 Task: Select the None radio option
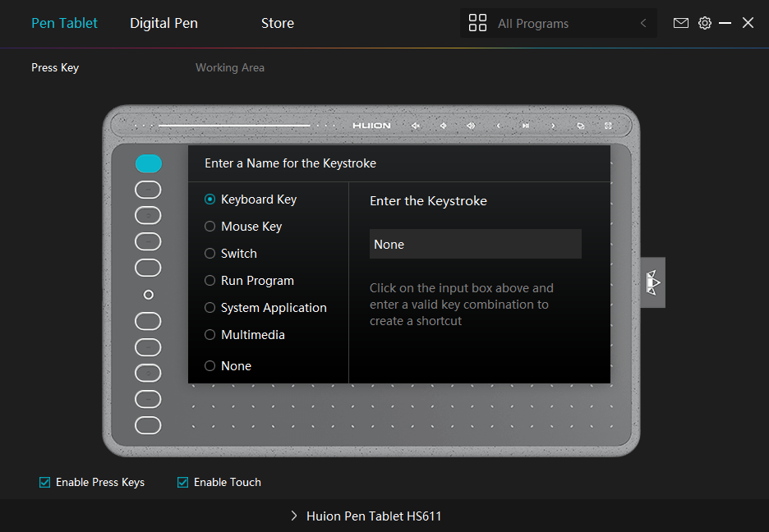[228, 366]
